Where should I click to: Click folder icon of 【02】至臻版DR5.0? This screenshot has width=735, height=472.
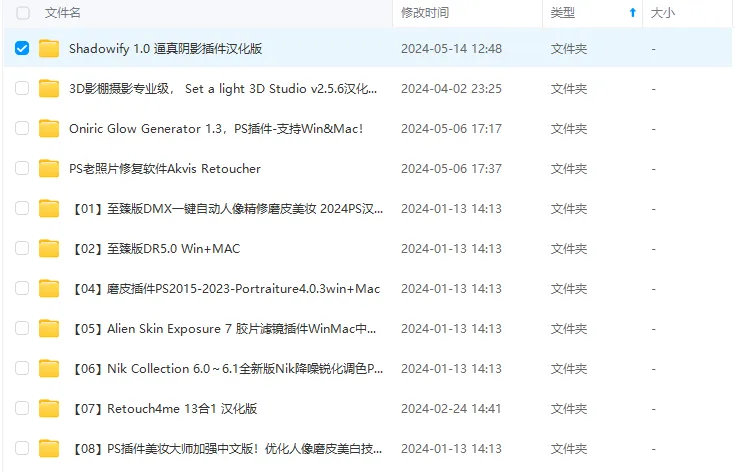(49, 248)
